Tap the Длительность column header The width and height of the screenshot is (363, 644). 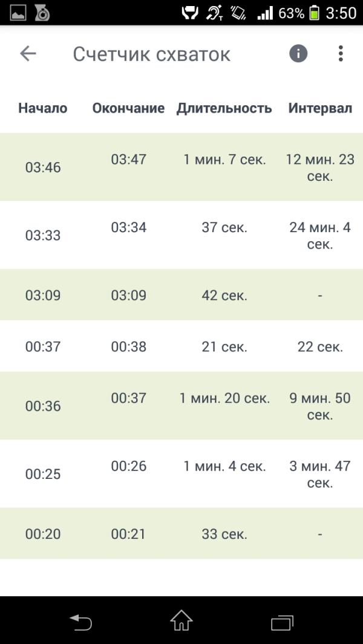(x=224, y=108)
